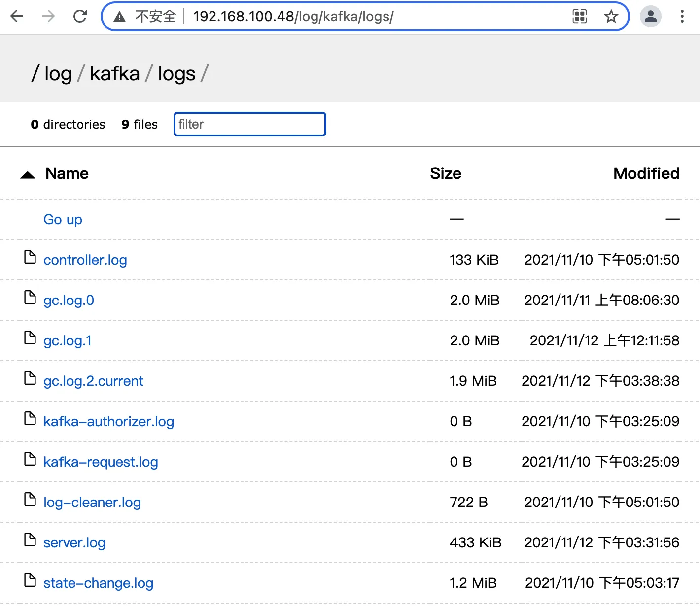The height and width of the screenshot is (606, 700).
Task: Open kafka-authorizer.log file
Action: pyautogui.click(x=108, y=421)
